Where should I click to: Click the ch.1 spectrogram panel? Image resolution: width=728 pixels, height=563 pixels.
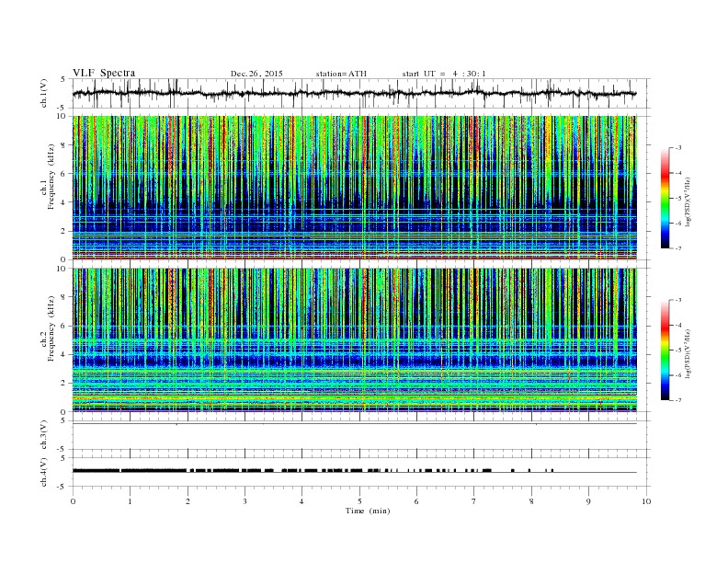tap(354, 188)
